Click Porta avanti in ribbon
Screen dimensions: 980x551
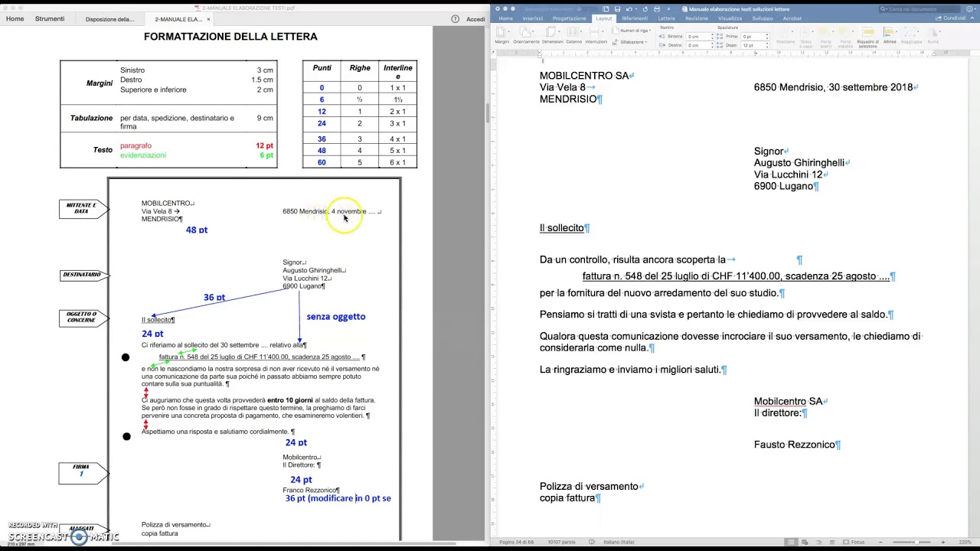pos(825,37)
